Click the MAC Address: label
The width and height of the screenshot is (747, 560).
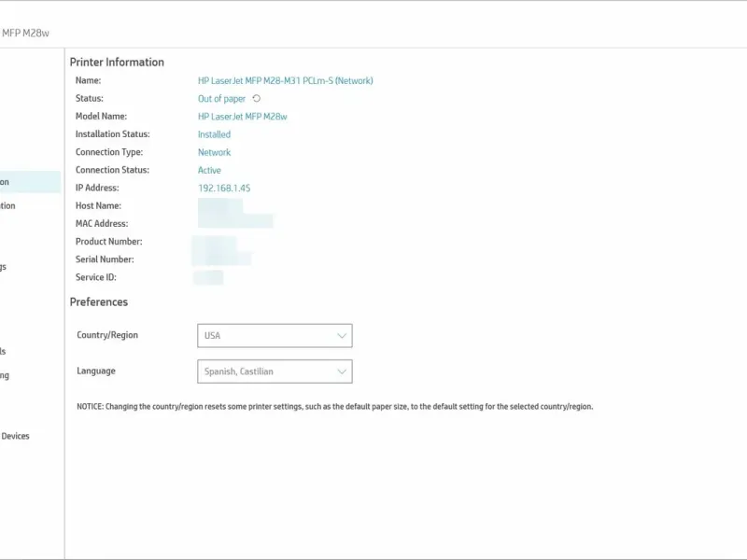point(102,223)
